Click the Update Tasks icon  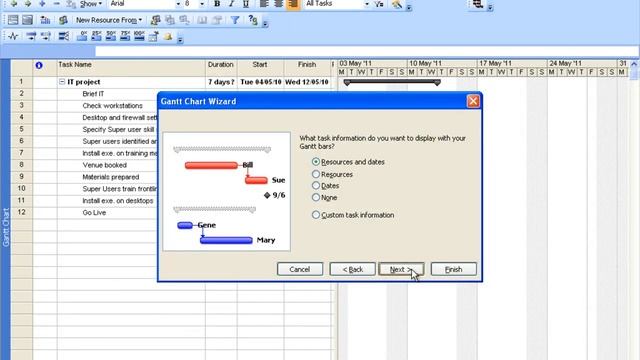click(x=153, y=36)
